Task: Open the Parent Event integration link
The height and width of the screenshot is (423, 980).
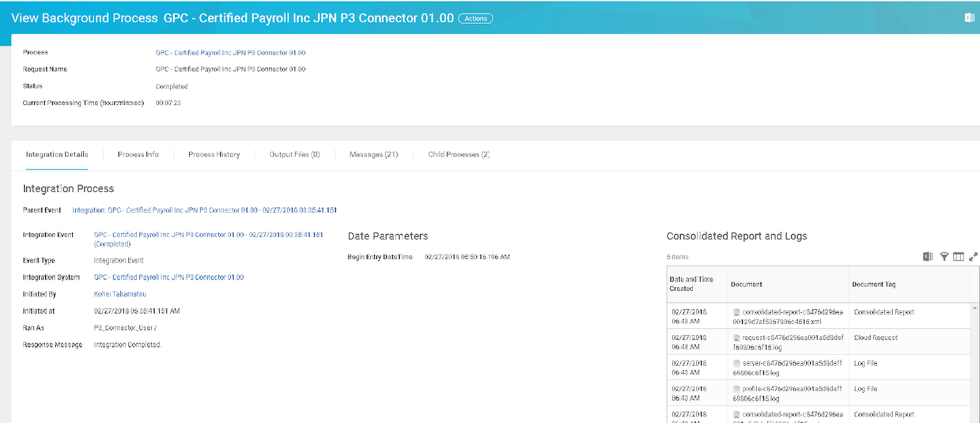Action: tap(215, 210)
